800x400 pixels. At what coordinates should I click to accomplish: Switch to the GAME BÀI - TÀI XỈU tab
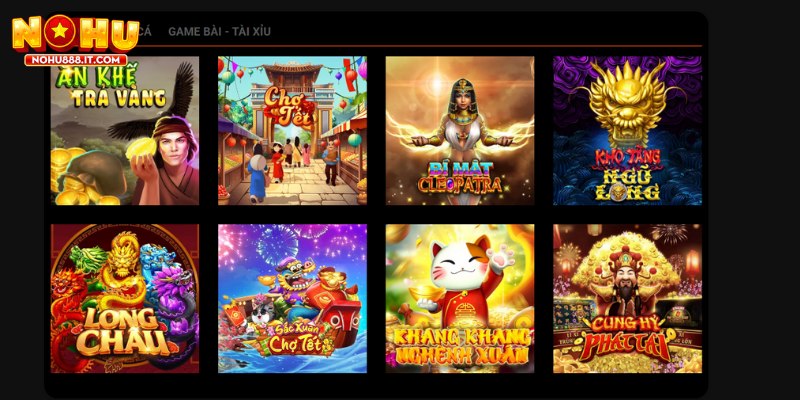(219, 32)
